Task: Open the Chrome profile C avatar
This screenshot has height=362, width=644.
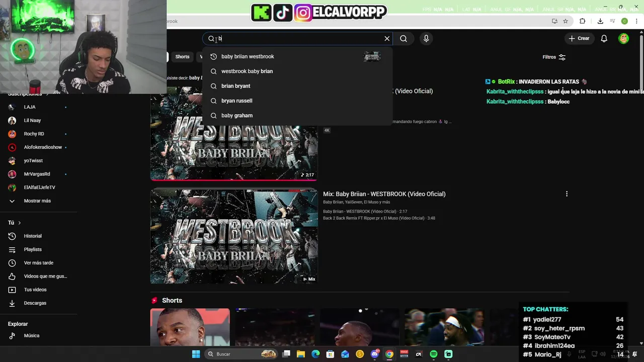Action: coord(624,21)
